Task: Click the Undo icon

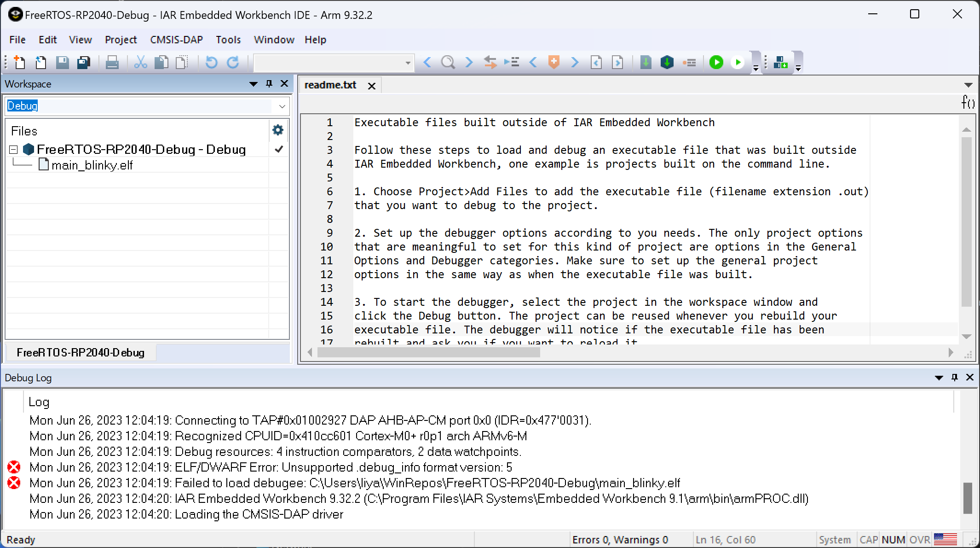Action: pyautogui.click(x=211, y=62)
